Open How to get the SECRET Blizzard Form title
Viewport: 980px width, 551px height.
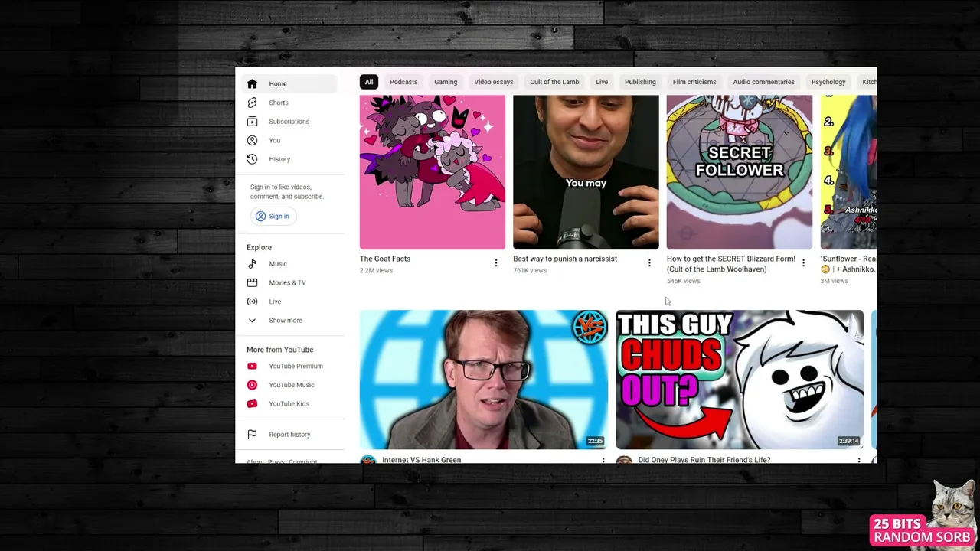(x=731, y=264)
